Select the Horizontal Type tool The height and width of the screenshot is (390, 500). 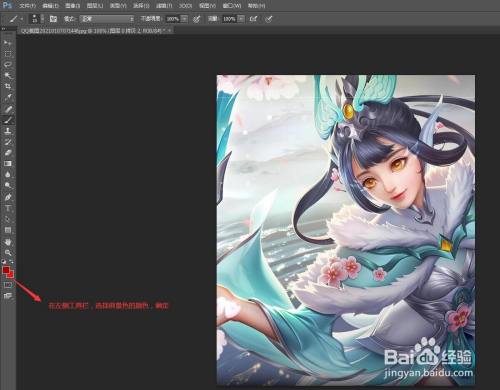8,208
